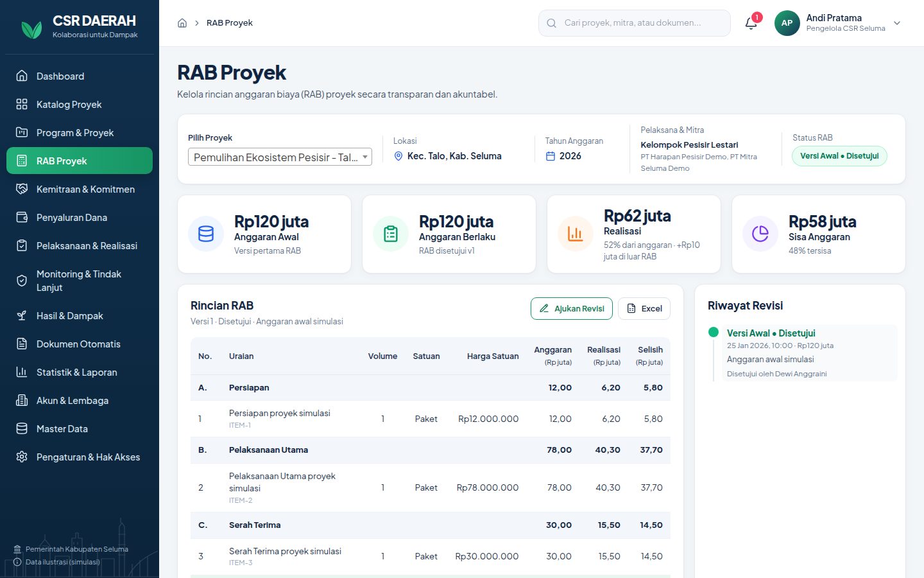
Task: Click the Anggaran Berlaku clipboard icon
Action: [391, 234]
